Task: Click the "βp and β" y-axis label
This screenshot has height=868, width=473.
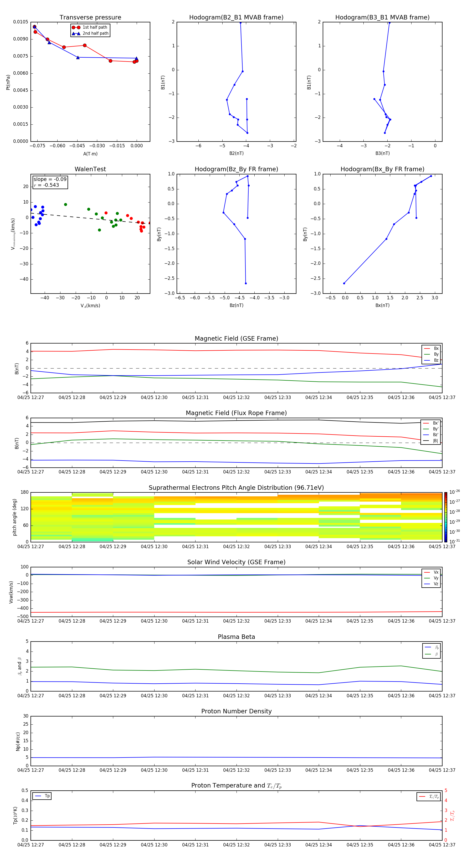Action: tap(19, 666)
